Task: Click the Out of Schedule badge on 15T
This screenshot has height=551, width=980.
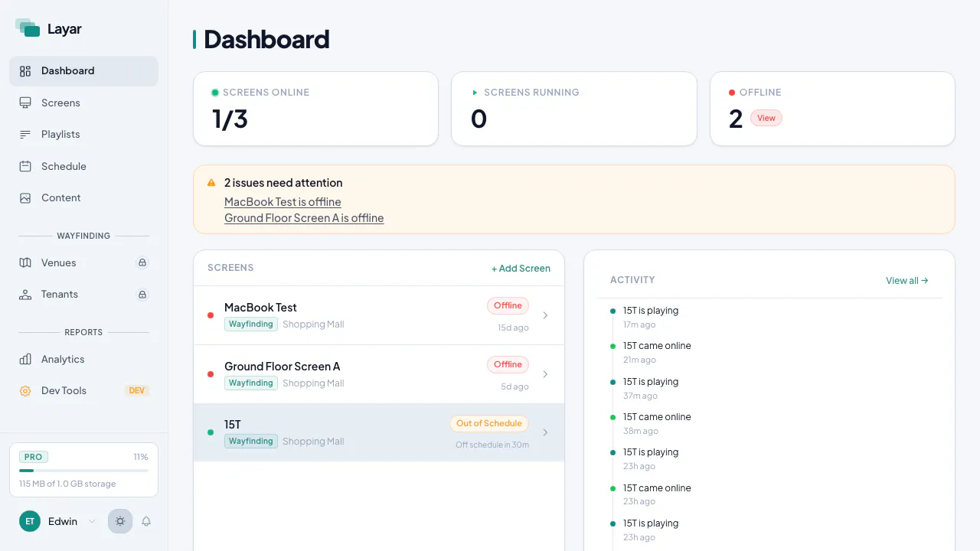Action: coord(489,423)
